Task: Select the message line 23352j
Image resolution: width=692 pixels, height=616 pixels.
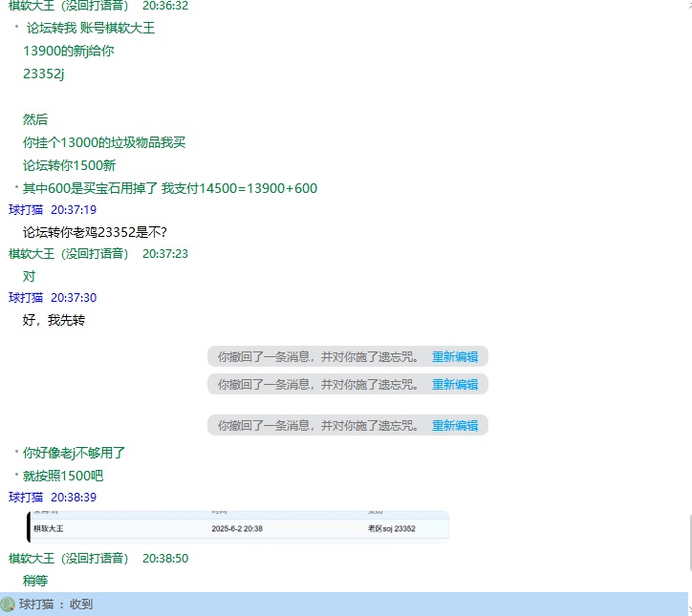Action: [44, 74]
